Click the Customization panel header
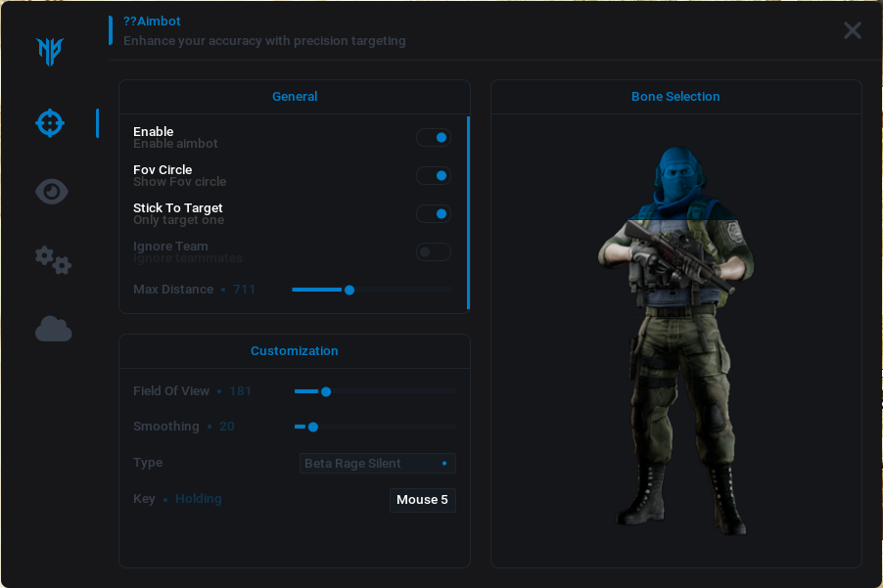This screenshot has width=883, height=588. click(295, 351)
